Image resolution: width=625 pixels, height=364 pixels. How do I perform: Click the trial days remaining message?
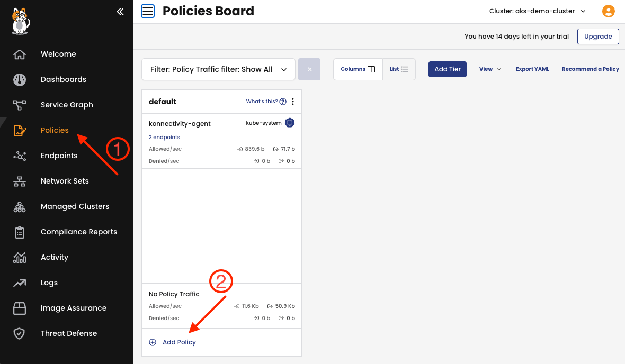516,37
